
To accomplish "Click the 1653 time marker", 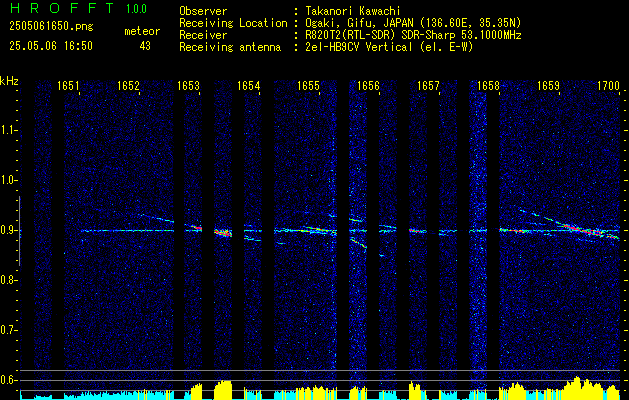I will 188,86.
